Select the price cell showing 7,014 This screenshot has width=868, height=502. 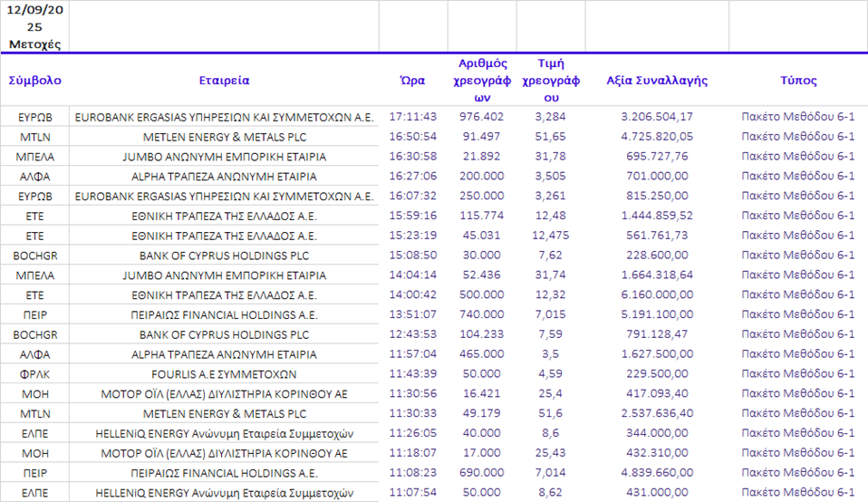click(x=551, y=473)
